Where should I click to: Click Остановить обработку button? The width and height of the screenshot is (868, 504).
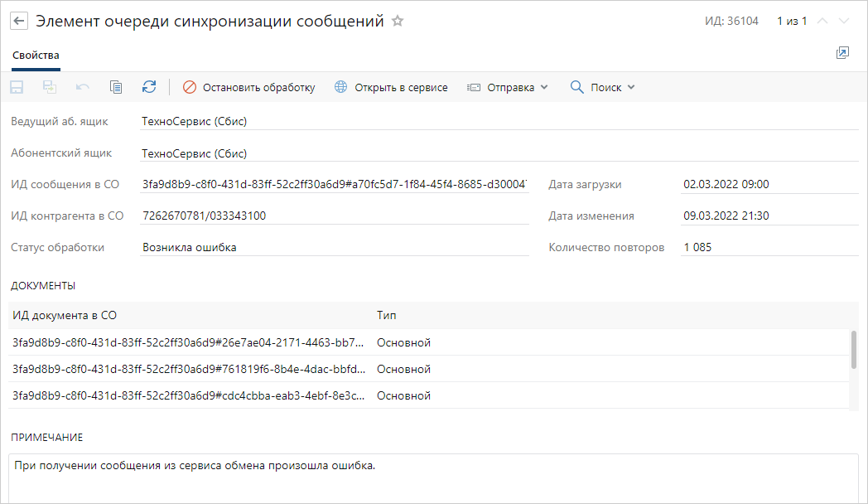coord(249,87)
